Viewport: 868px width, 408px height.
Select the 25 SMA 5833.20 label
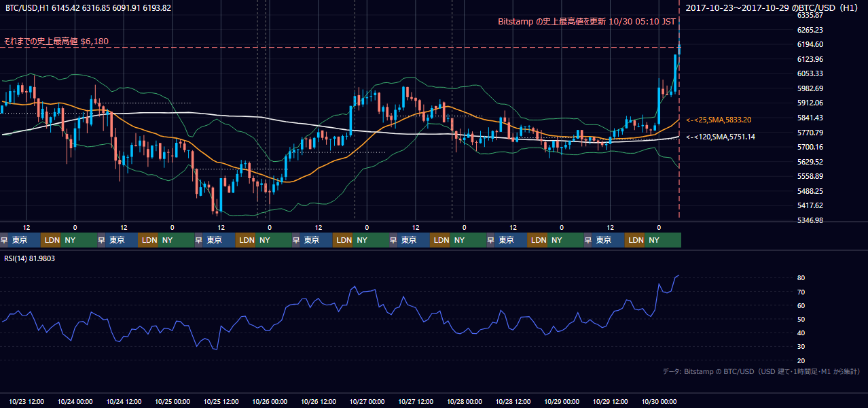point(719,120)
